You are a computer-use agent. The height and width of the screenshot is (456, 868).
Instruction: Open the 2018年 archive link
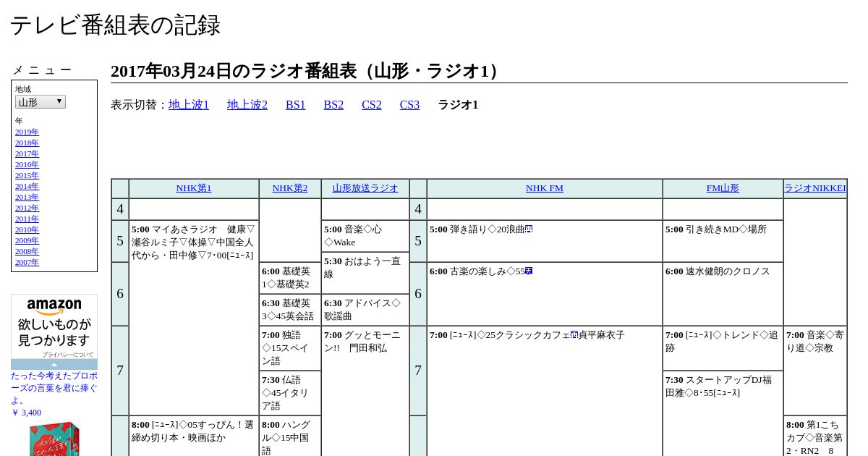point(27,143)
